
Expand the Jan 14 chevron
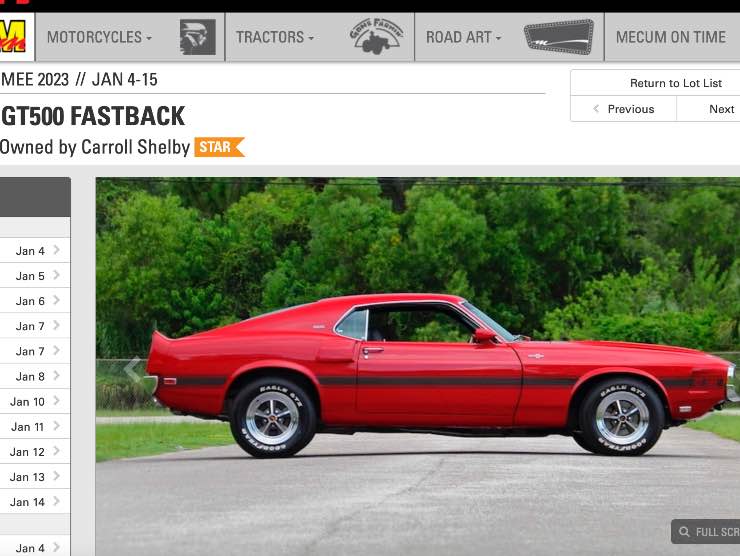(56, 501)
